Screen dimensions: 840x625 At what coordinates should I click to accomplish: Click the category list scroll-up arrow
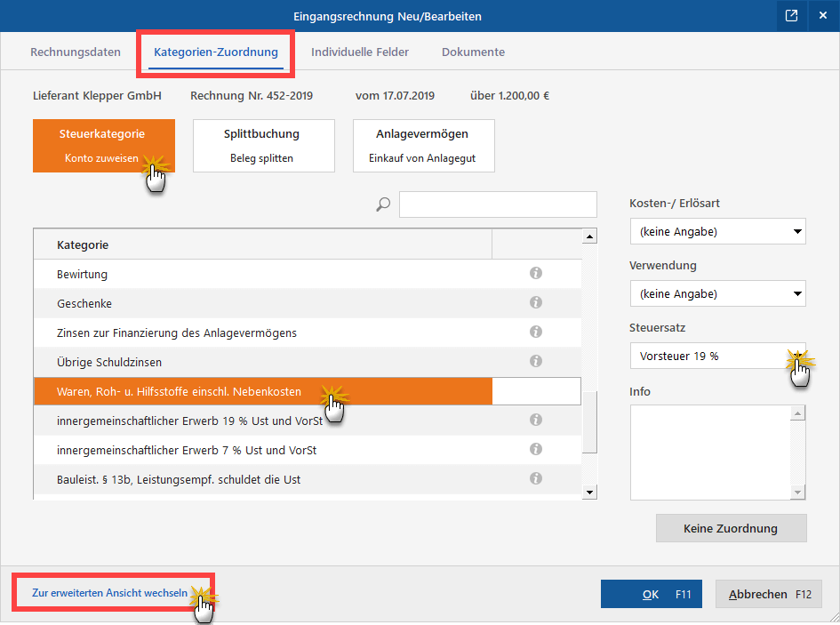(589, 236)
